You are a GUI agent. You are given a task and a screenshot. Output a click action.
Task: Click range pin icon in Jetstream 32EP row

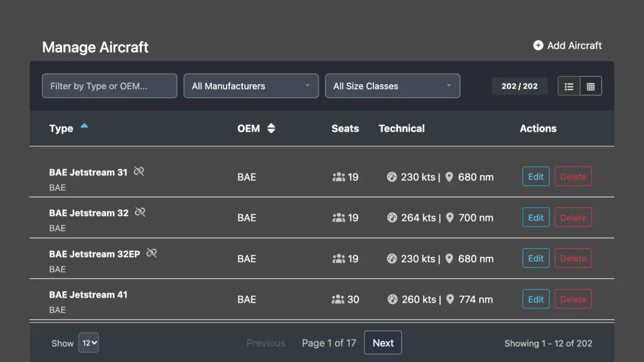click(450, 259)
